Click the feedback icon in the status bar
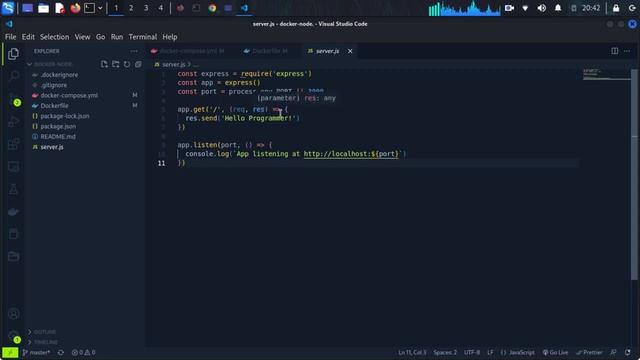This screenshot has height=360, width=640. coord(613,352)
